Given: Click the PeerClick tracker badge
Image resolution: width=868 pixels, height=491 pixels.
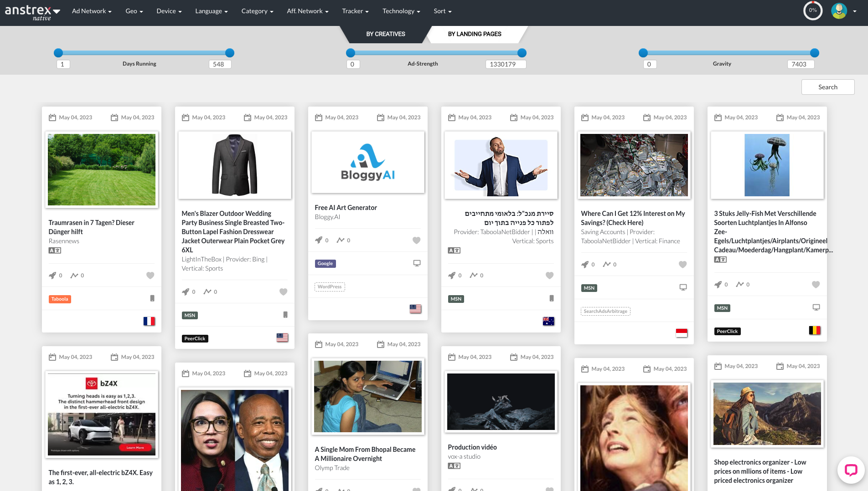Looking at the screenshot, I should click(x=195, y=338).
